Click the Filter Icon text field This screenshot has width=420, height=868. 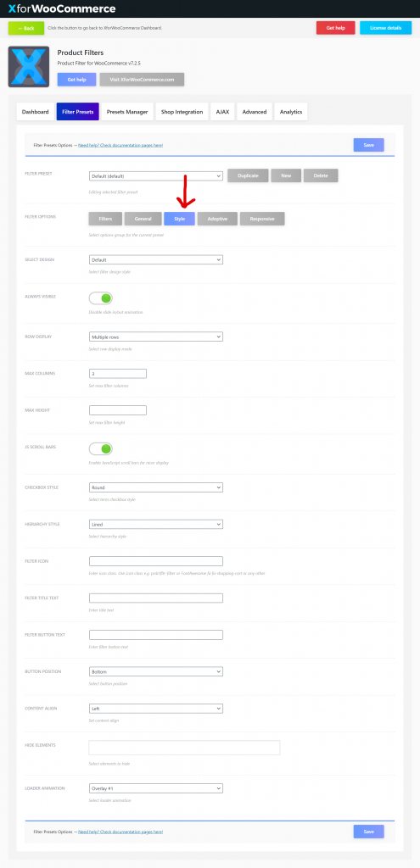pos(156,561)
